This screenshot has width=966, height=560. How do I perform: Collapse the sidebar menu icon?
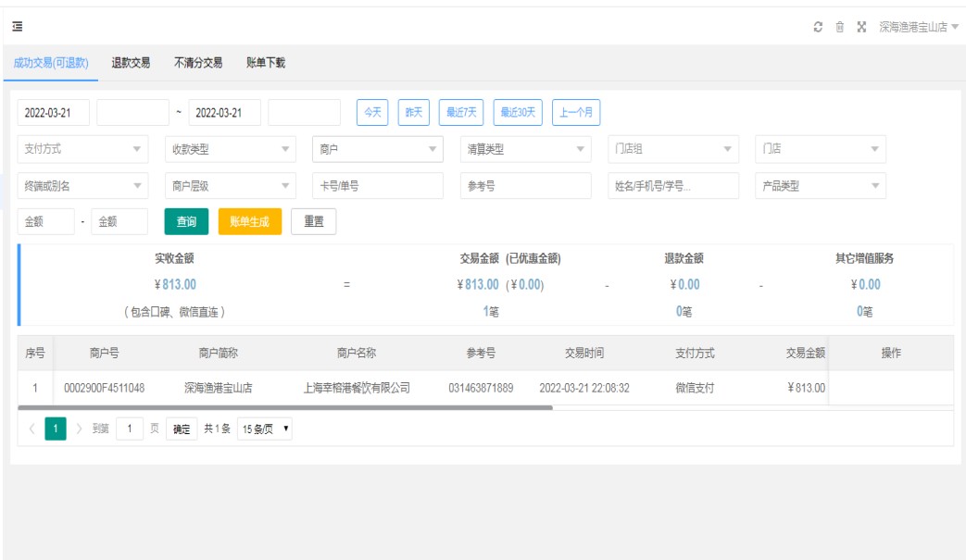[x=18, y=27]
